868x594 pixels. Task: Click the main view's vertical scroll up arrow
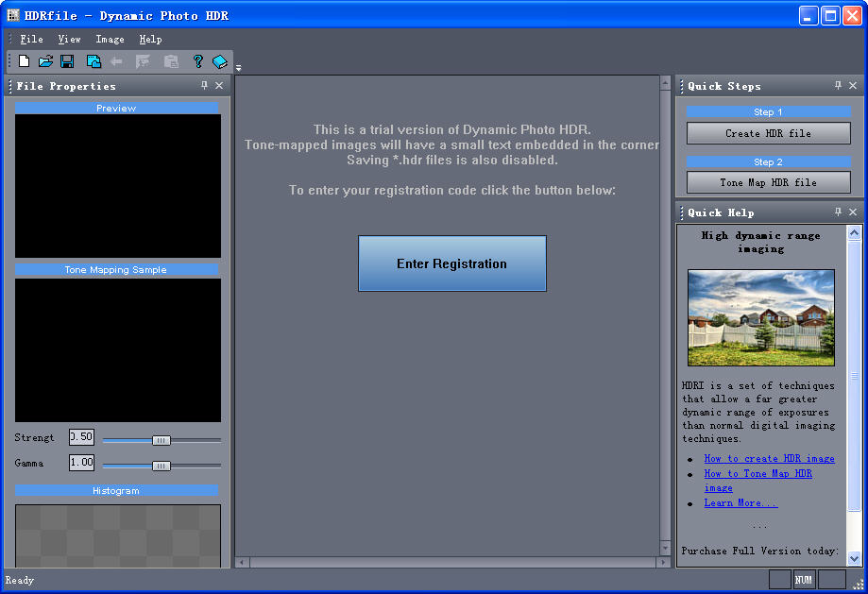(665, 84)
